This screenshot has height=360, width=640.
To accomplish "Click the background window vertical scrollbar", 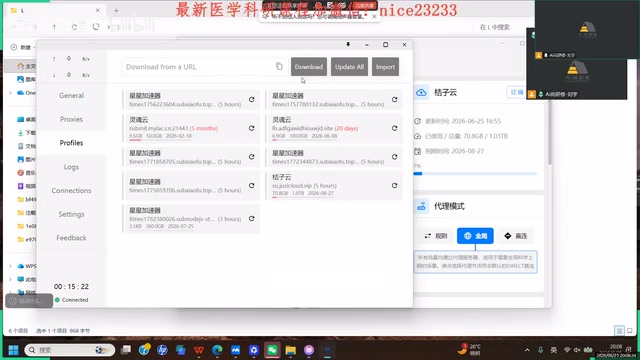I will pos(549,133).
